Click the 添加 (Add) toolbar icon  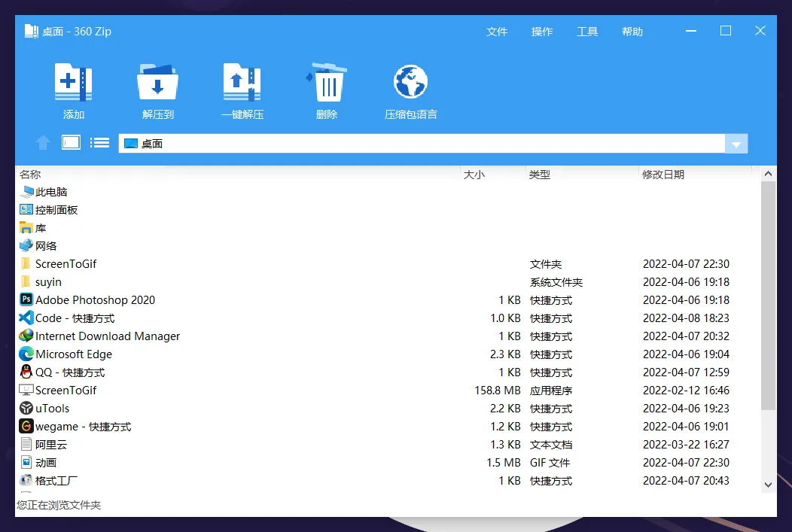click(74, 83)
